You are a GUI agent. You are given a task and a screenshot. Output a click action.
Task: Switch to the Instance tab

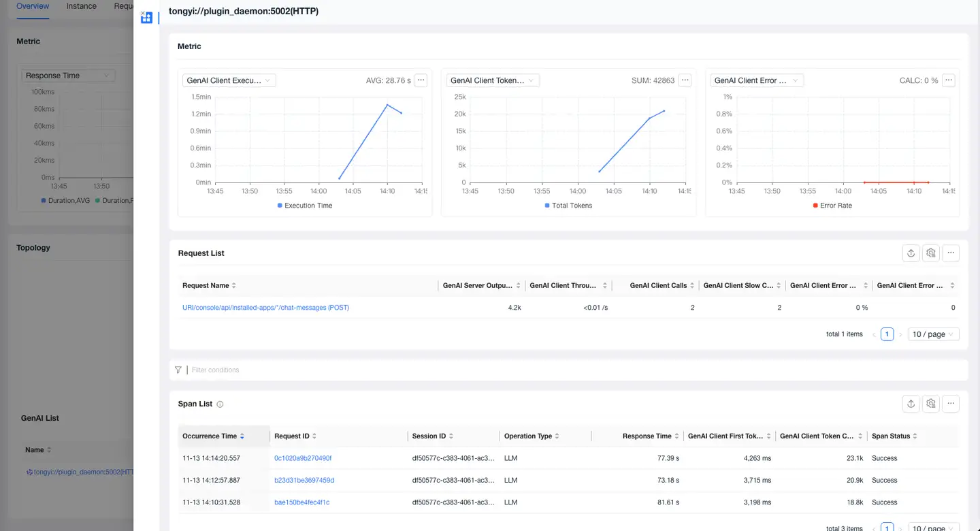pyautogui.click(x=82, y=6)
